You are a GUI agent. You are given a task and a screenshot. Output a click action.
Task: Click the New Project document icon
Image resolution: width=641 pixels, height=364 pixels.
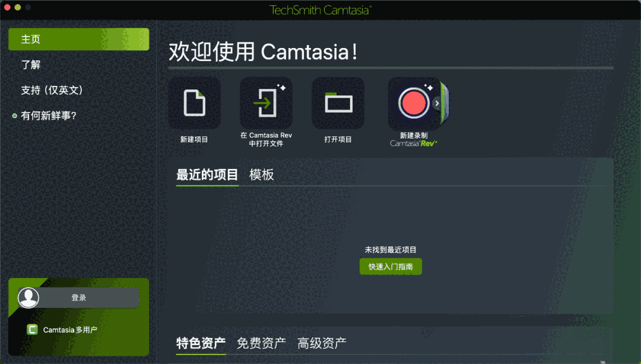(194, 103)
